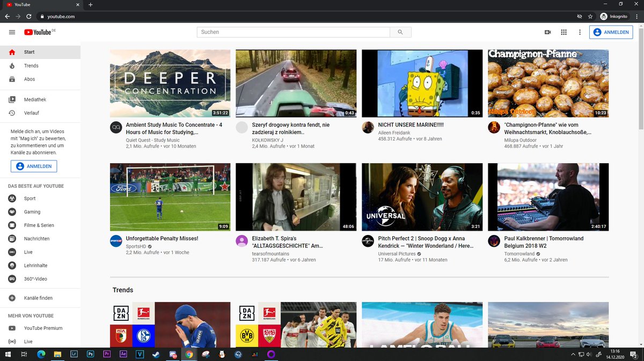Open Alltagsgeschichte video thumbnail

296,197
